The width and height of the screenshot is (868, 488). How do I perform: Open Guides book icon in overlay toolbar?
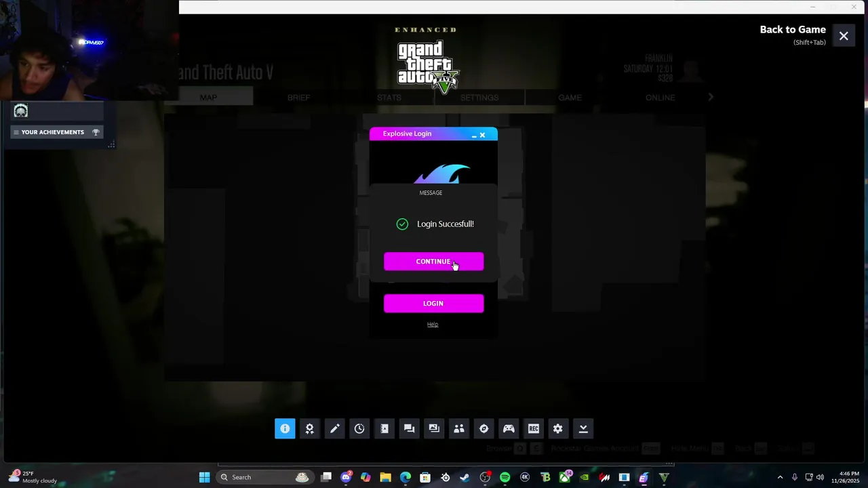click(x=384, y=428)
